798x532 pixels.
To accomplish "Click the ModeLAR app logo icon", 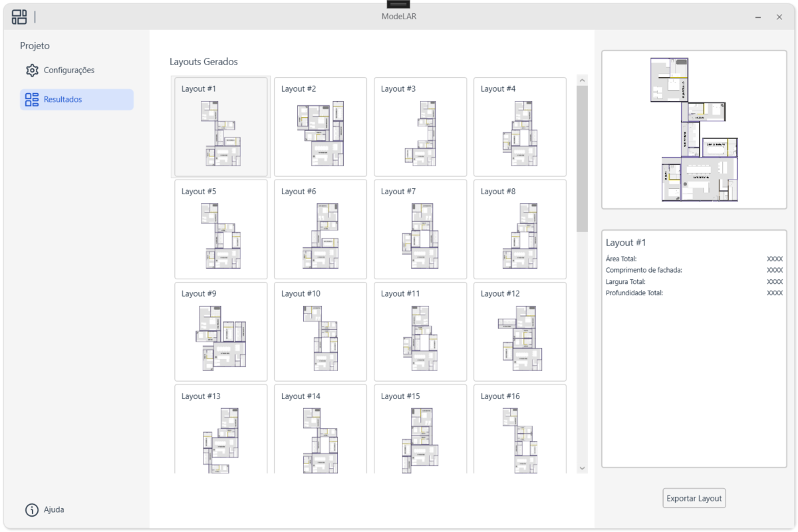I will pos(19,17).
